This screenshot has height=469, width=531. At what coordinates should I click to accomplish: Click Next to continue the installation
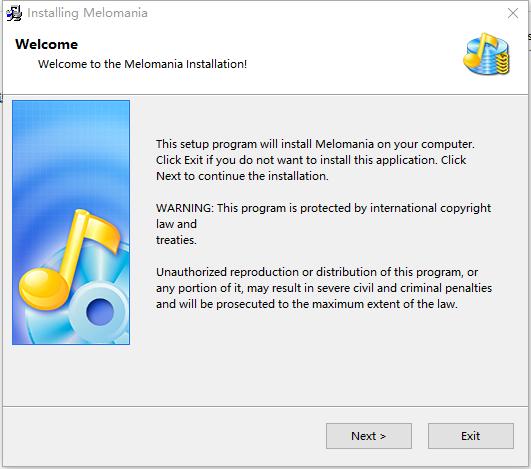point(369,436)
